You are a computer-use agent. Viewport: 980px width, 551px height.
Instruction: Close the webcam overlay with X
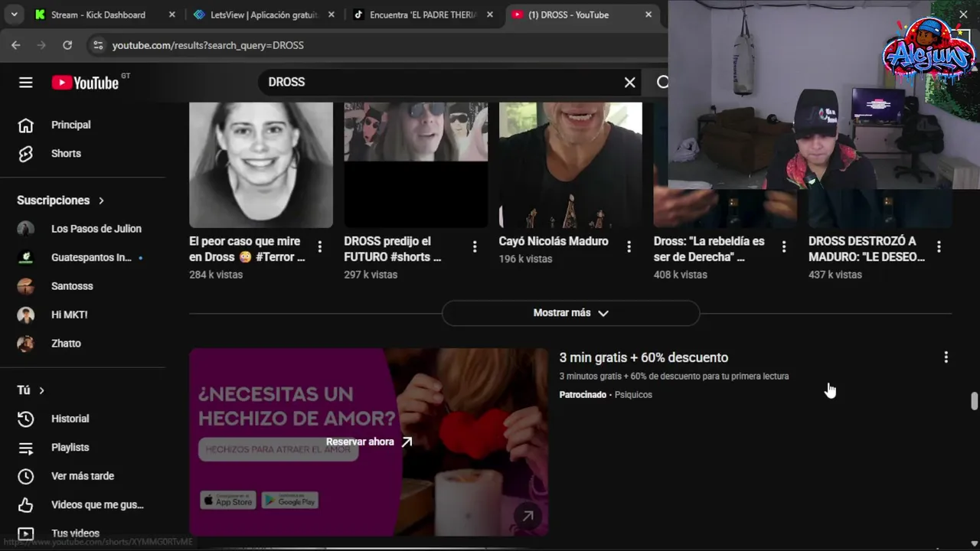click(963, 15)
